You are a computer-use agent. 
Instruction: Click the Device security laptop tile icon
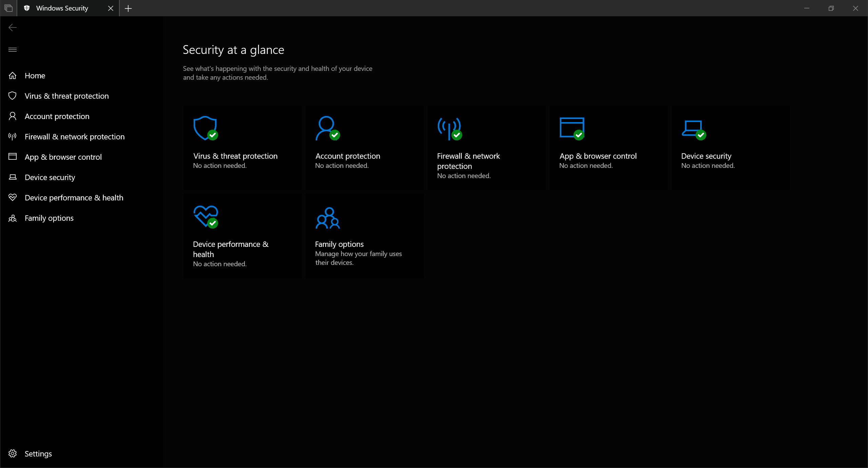[x=693, y=128]
